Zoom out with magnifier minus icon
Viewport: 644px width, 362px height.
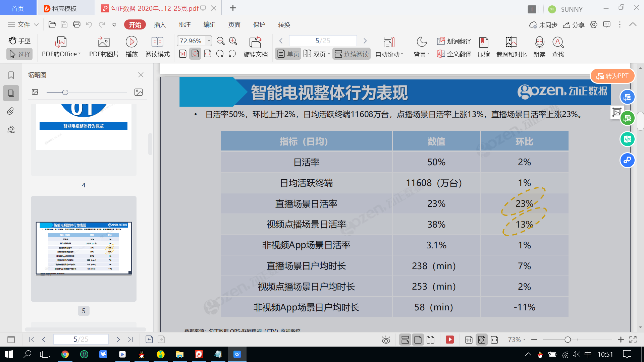tap(220, 41)
